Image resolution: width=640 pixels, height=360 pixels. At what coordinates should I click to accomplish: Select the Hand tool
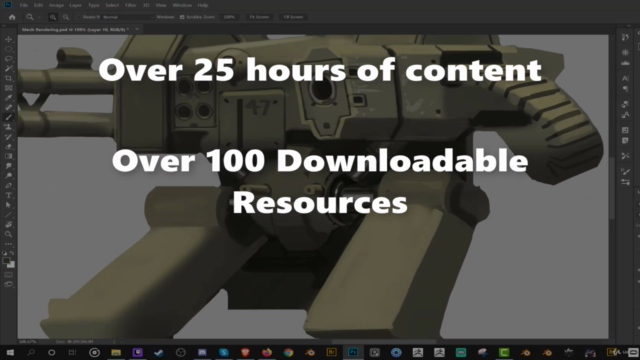(x=8, y=224)
